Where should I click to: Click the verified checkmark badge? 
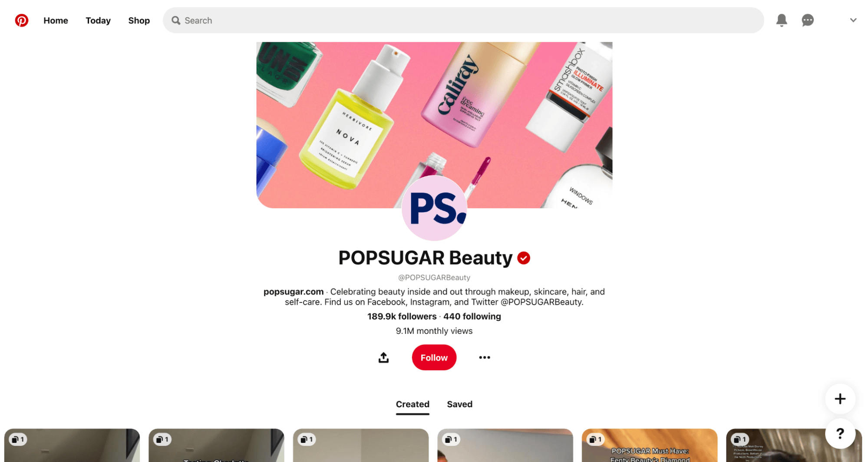(x=524, y=258)
